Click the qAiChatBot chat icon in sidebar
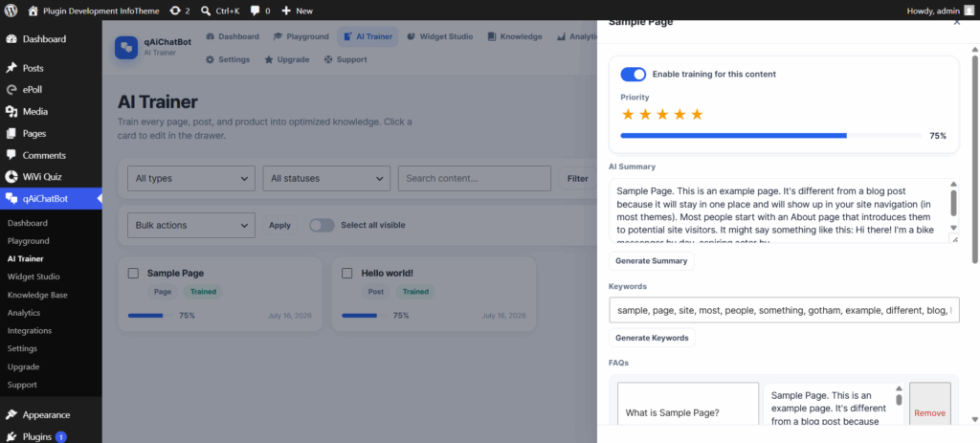Image resolution: width=980 pixels, height=443 pixels. (x=11, y=199)
